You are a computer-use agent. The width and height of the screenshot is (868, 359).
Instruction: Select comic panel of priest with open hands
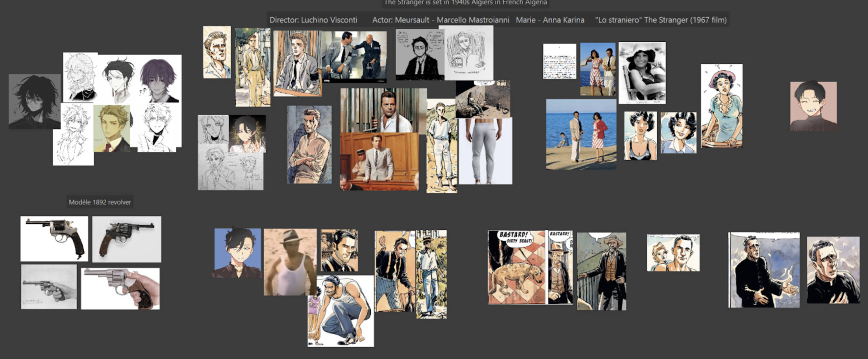pos(764,270)
